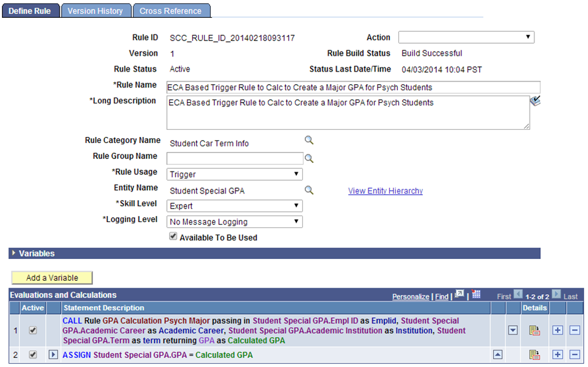Toggle the Active checkbox for the CALL statement
Screen dimensions: 588x367
pyautogui.click(x=33, y=331)
